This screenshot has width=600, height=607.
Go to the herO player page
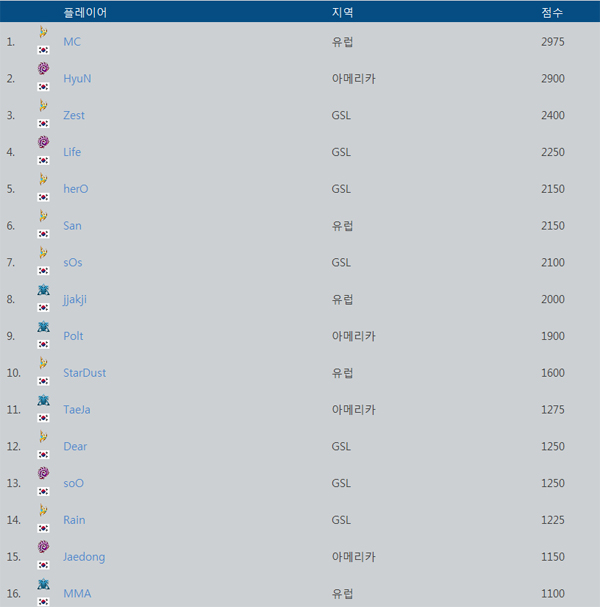coord(76,189)
